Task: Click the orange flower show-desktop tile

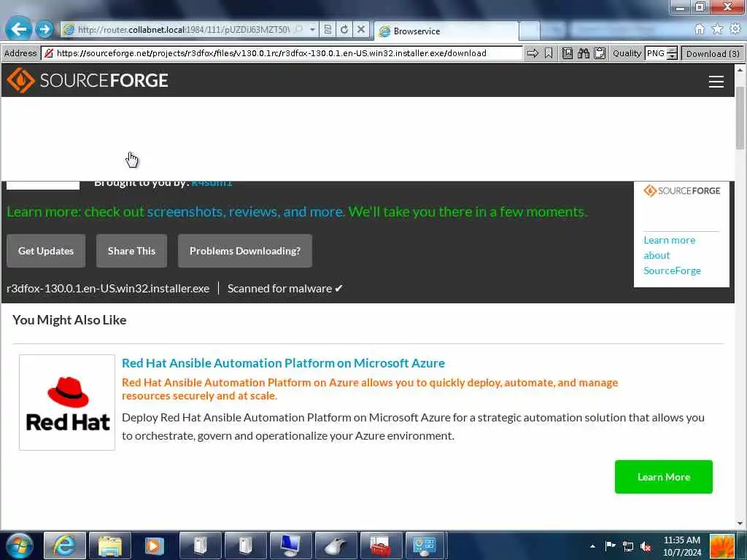Action: (x=722, y=546)
